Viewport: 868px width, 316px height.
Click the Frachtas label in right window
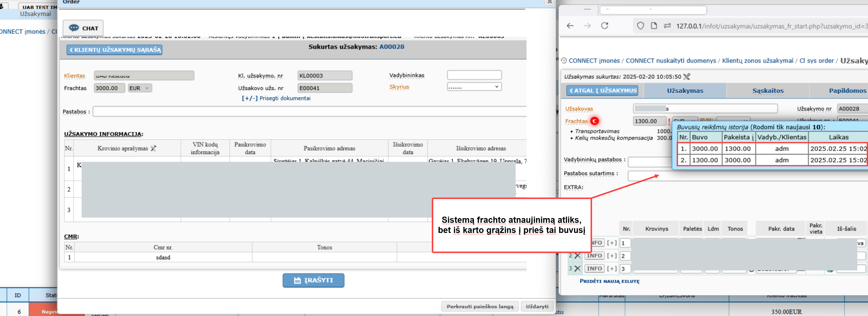pos(576,121)
